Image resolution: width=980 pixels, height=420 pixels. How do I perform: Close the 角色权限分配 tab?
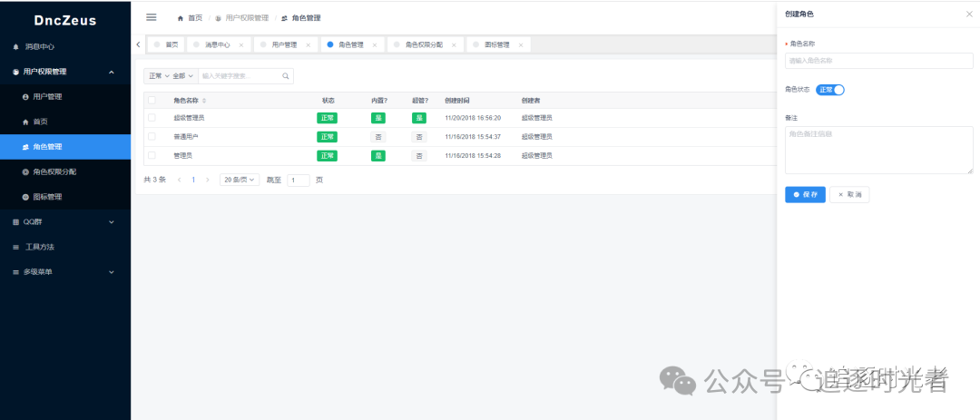454,45
